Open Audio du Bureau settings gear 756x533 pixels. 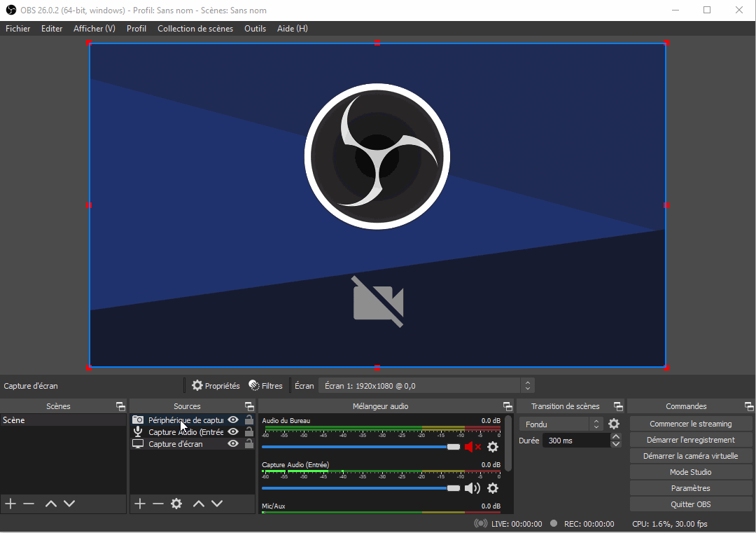click(493, 447)
